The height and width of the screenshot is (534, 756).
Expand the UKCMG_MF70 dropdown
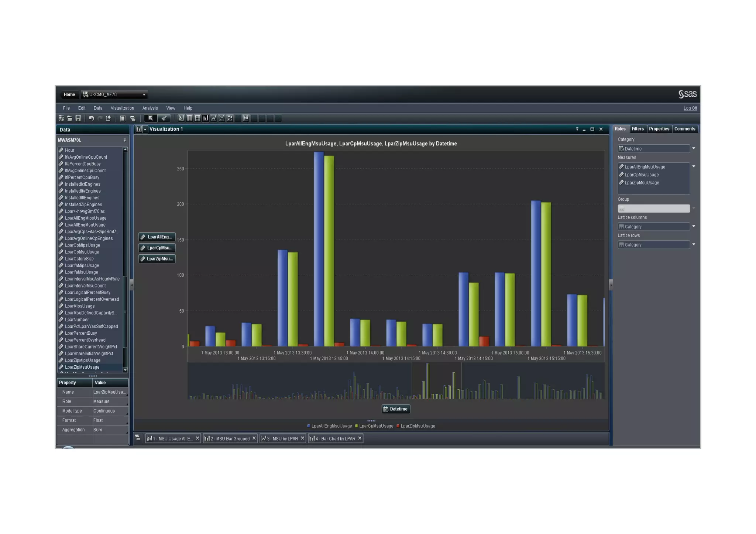[144, 95]
